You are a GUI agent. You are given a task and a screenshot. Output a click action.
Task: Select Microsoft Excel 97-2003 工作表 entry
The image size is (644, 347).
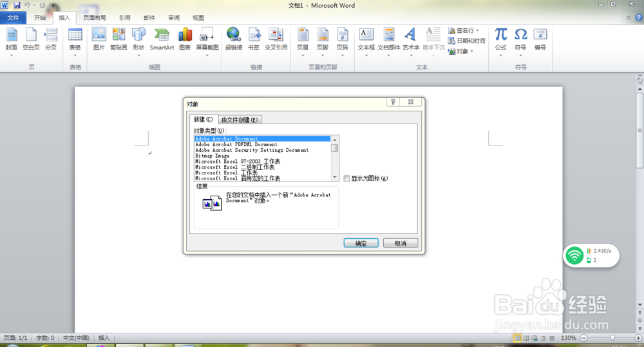coord(263,162)
